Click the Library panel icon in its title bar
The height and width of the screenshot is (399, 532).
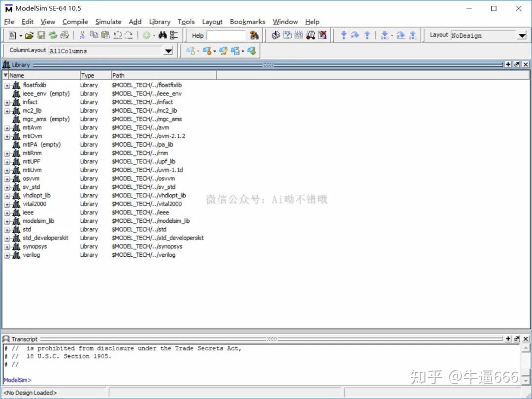tap(6, 64)
